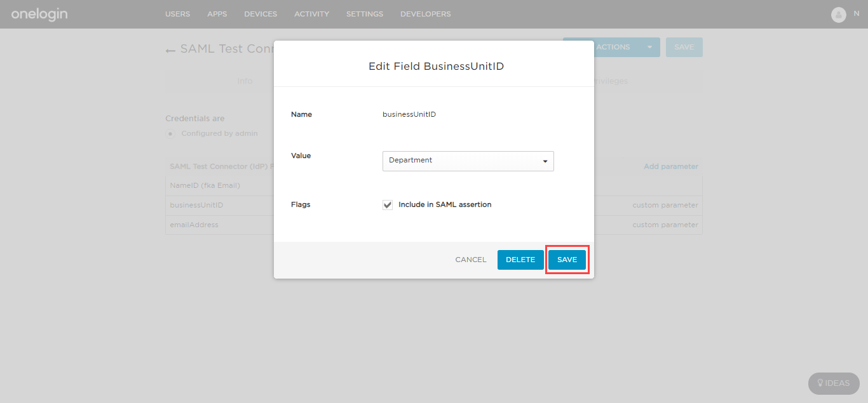
Task: Click the OneLogin logo
Action: click(x=39, y=14)
